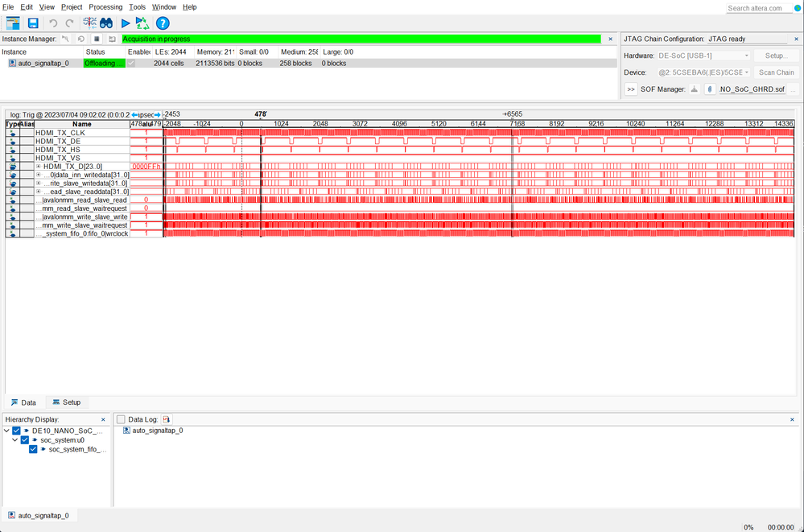The width and height of the screenshot is (804, 532).
Task: Open the Processing menu
Action: click(x=105, y=7)
